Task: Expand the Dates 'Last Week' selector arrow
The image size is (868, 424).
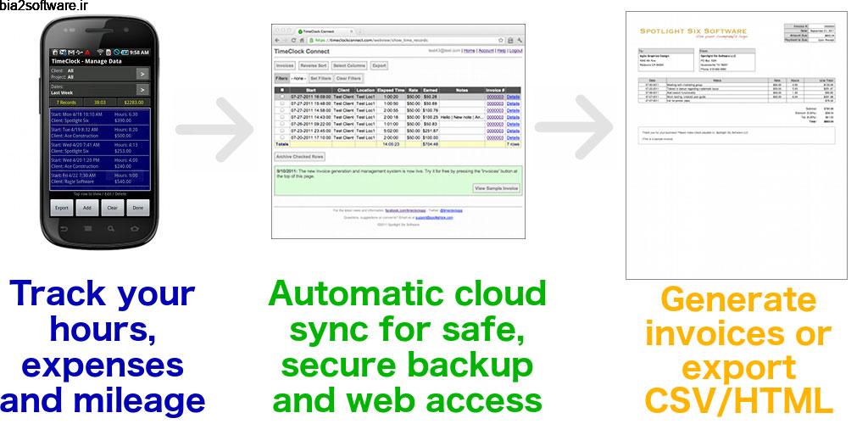Action: [x=142, y=89]
